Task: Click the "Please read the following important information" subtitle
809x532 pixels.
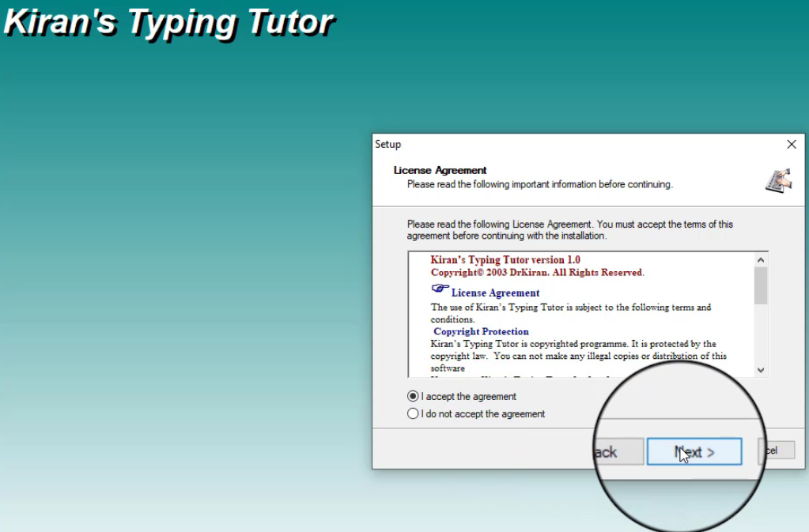Action: tap(539, 184)
